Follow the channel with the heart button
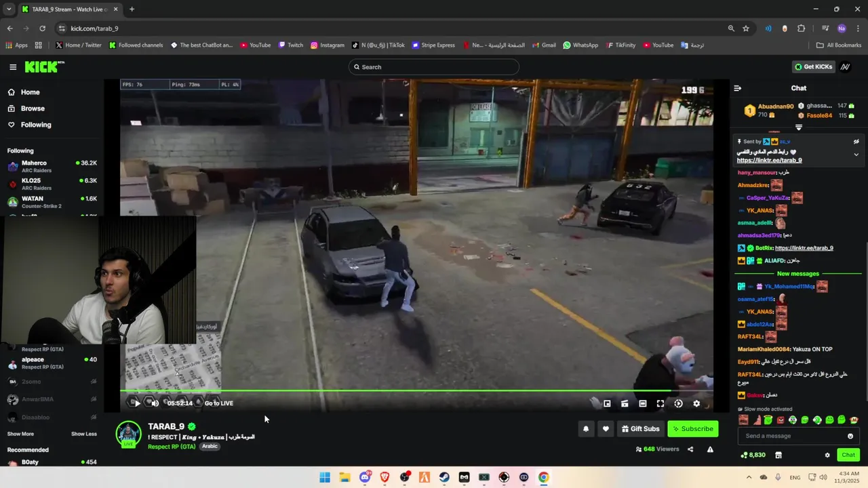The image size is (868, 488). 606,428
